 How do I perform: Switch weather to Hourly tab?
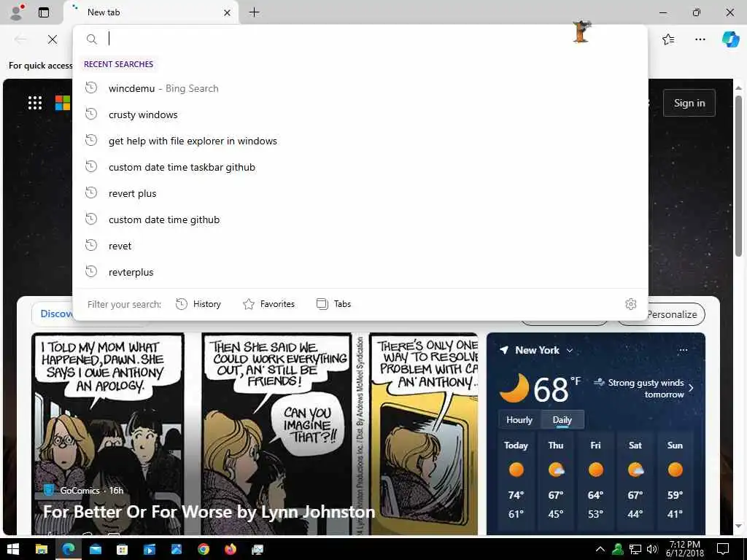[x=519, y=420]
